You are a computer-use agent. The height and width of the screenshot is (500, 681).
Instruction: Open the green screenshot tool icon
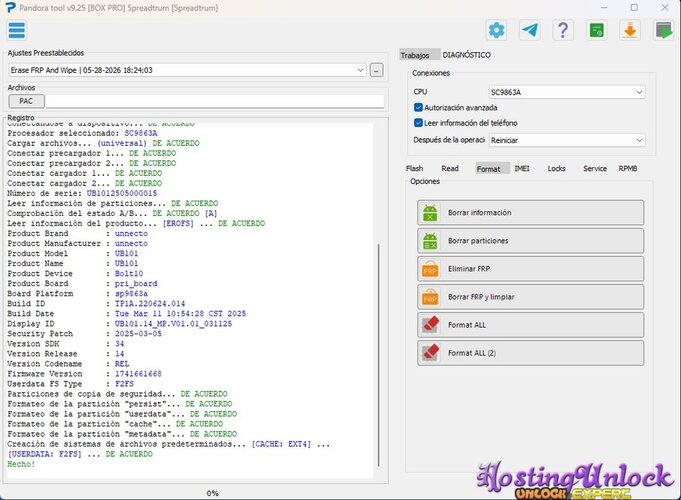click(x=597, y=30)
